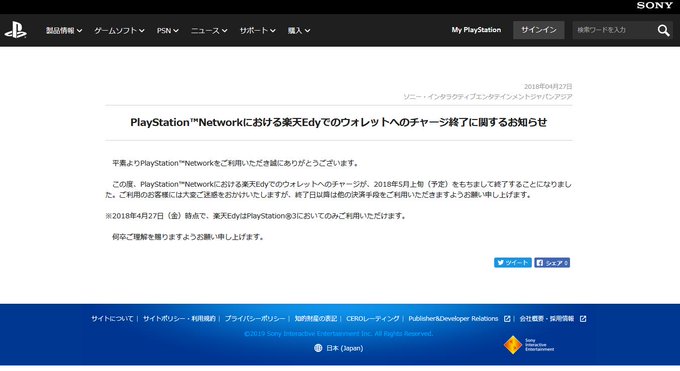Open 知的財産の表記 footer link

[316, 318]
